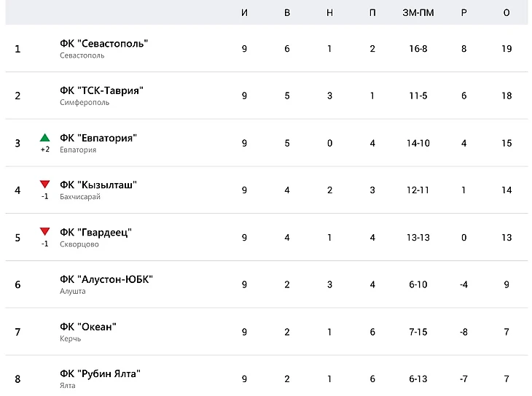This screenshot has width=532, height=396.
Task: Click Севастополь's points value 19
Action: (x=506, y=49)
